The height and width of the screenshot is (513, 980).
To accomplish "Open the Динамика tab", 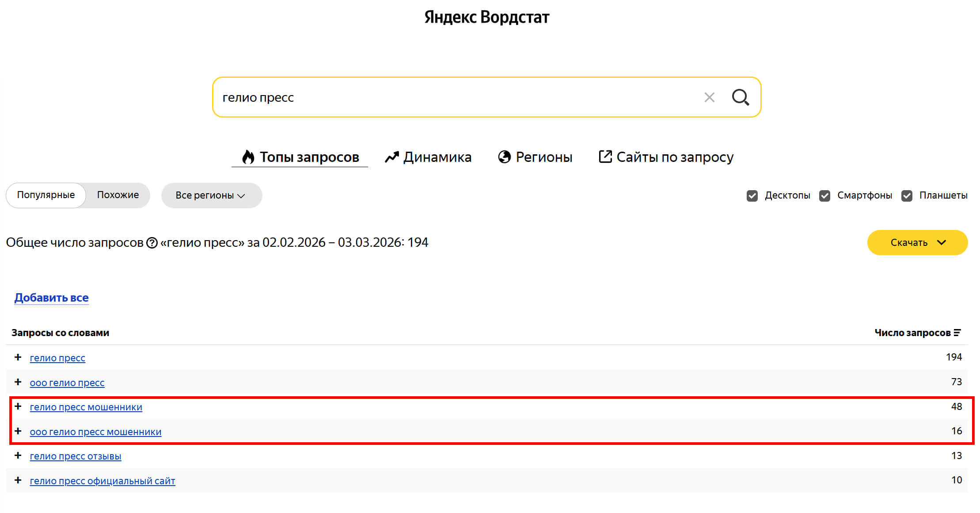I will (428, 157).
